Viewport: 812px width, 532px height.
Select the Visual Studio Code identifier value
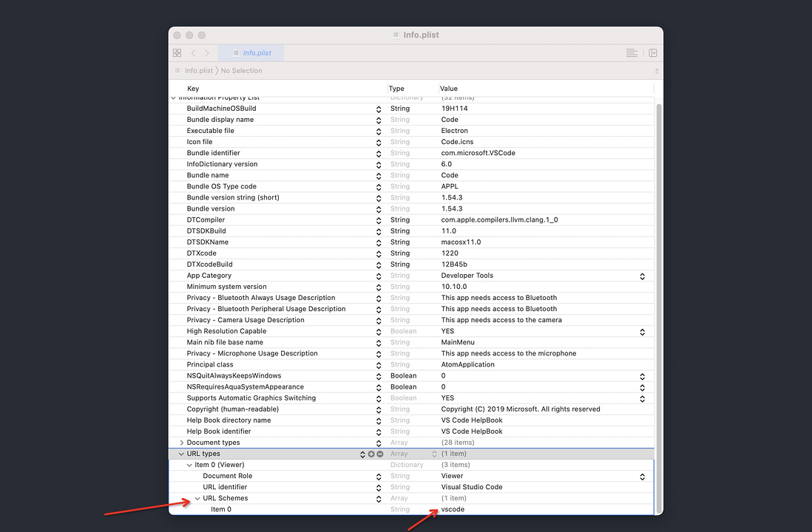click(x=472, y=487)
